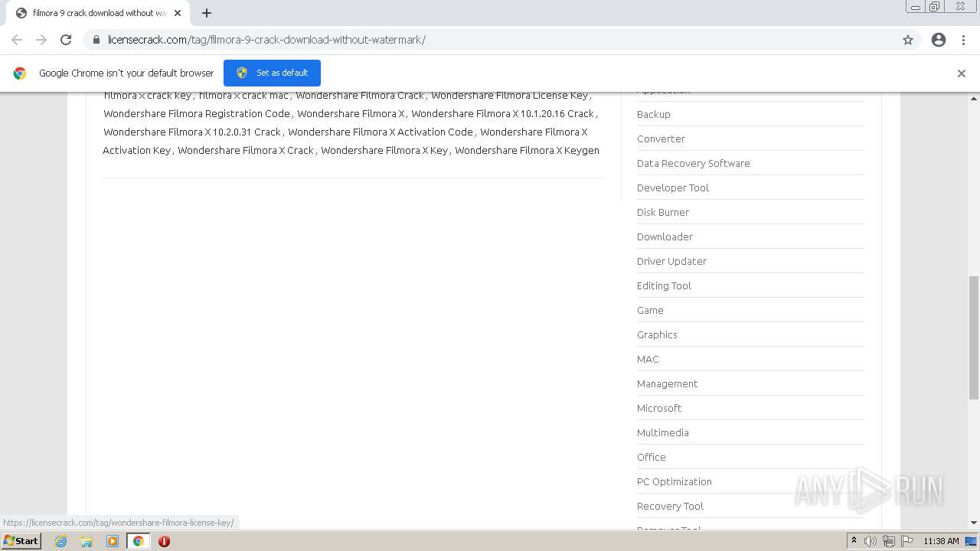980x551 pixels.
Task: Show hidden system tray icons
Action: point(854,541)
